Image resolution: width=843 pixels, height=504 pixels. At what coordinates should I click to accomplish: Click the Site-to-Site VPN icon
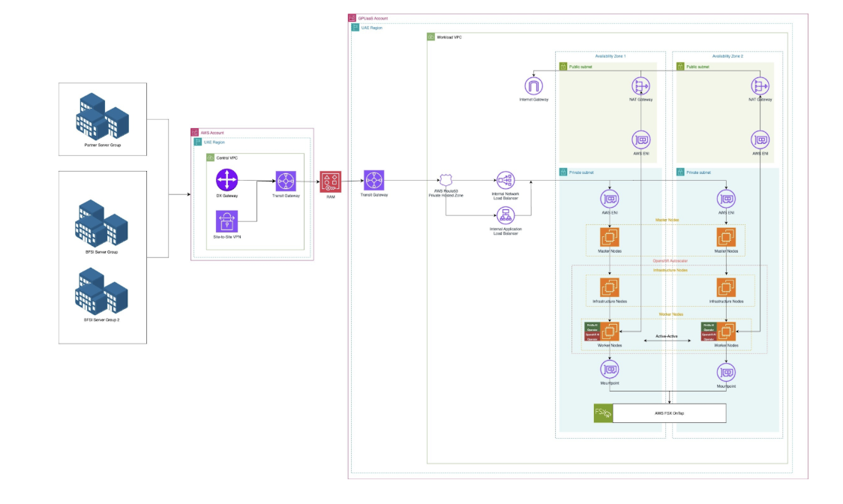tap(227, 221)
